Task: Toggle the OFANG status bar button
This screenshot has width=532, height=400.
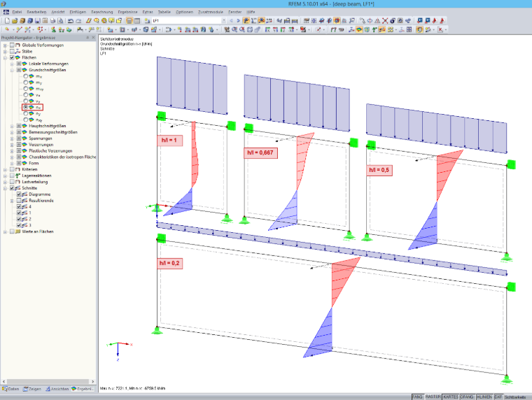Action: click(x=467, y=397)
